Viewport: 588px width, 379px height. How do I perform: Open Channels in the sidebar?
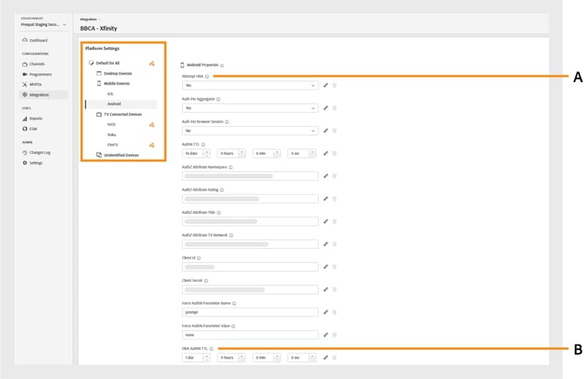click(34, 64)
